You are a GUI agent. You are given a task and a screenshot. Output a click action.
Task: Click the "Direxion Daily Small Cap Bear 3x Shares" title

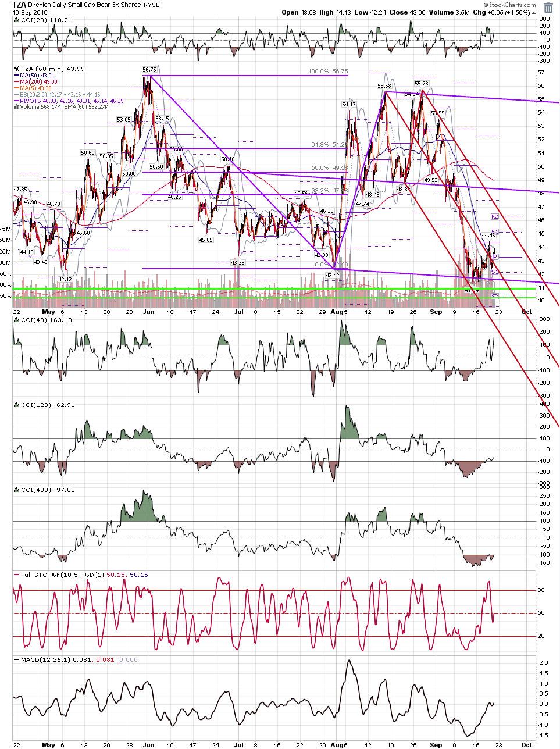tap(84, 5)
